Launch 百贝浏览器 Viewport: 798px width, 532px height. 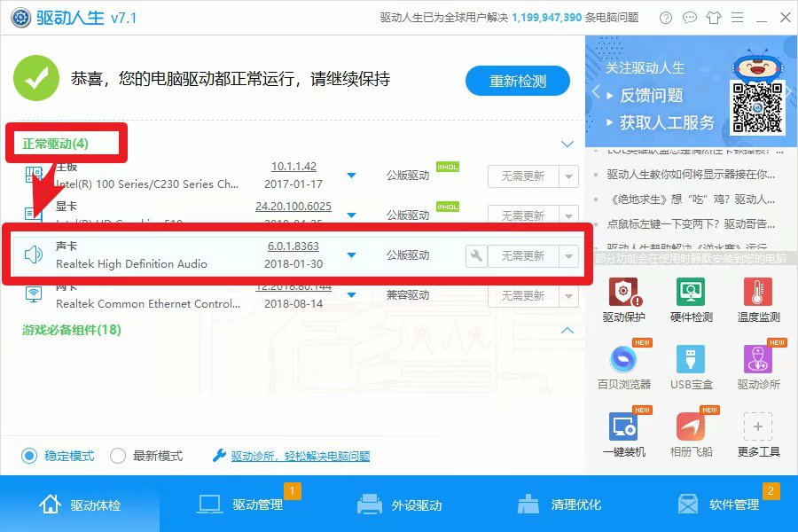point(624,366)
